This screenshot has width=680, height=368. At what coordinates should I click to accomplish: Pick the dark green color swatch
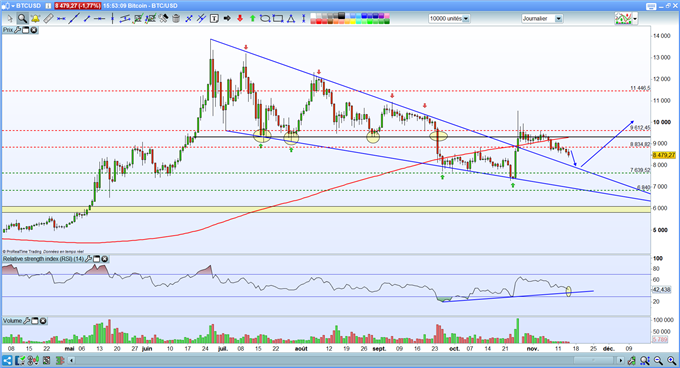[387, 21]
